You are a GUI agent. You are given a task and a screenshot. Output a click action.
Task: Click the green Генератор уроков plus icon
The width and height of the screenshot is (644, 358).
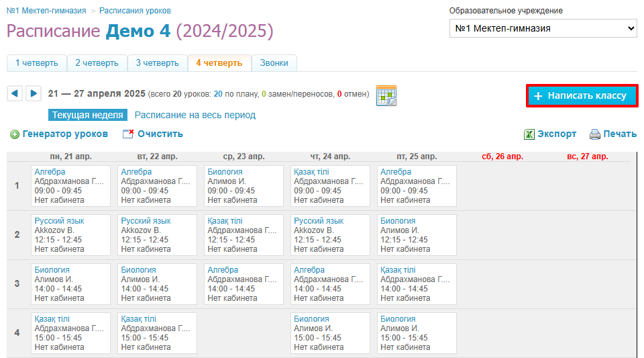coord(15,134)
